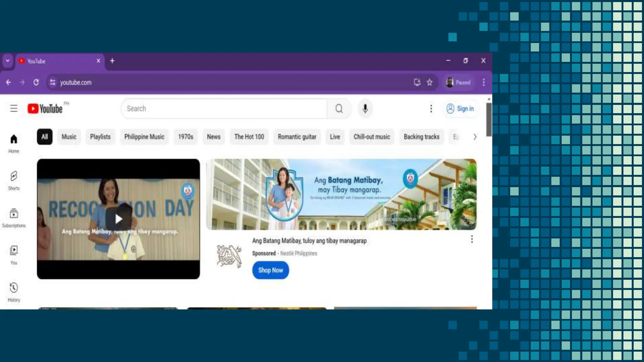Click into the Search text field

tap(223, 108)
